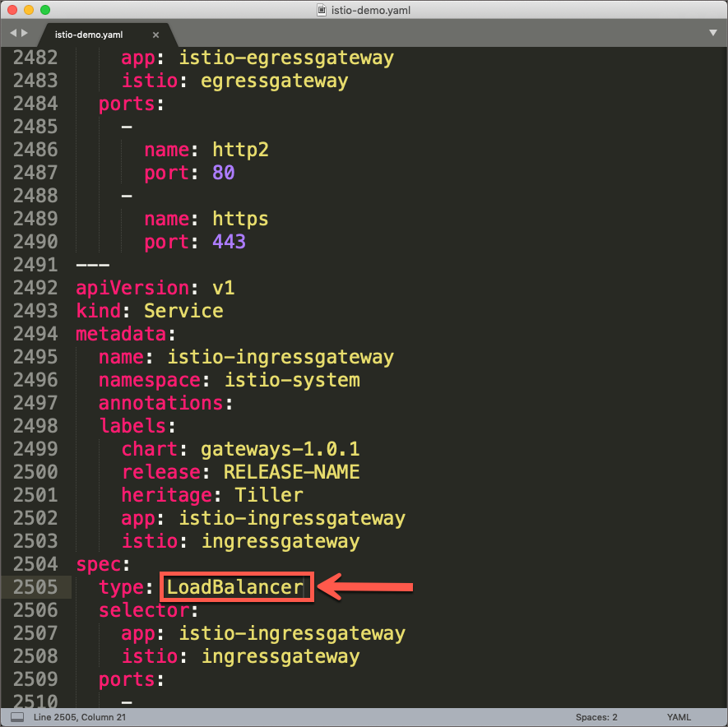
Task: Click line number 2482 in the gutter
Action: pyautogui.click(x=35, y=58)
